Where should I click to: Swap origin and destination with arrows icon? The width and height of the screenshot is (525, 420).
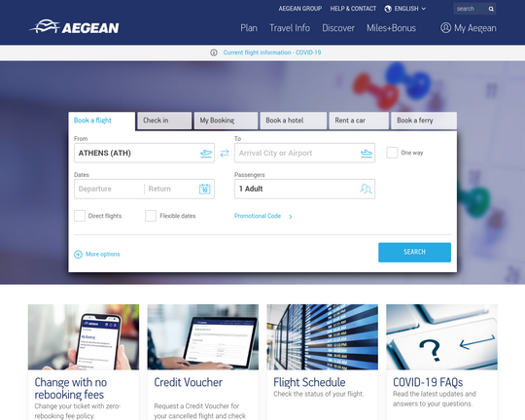pyautogui.click(x=225, y=153)
